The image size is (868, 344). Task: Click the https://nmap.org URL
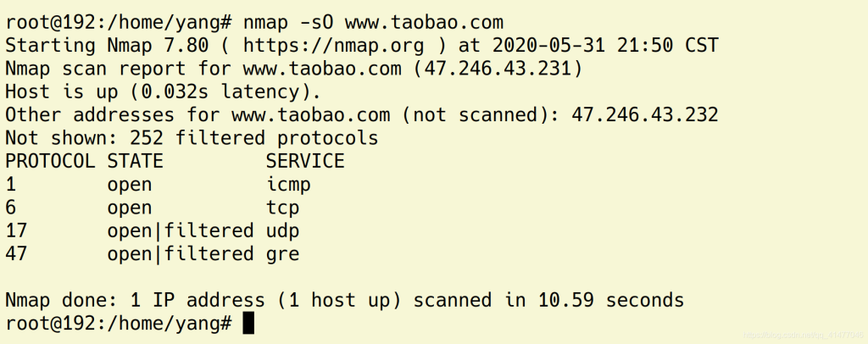click(334, 46)
